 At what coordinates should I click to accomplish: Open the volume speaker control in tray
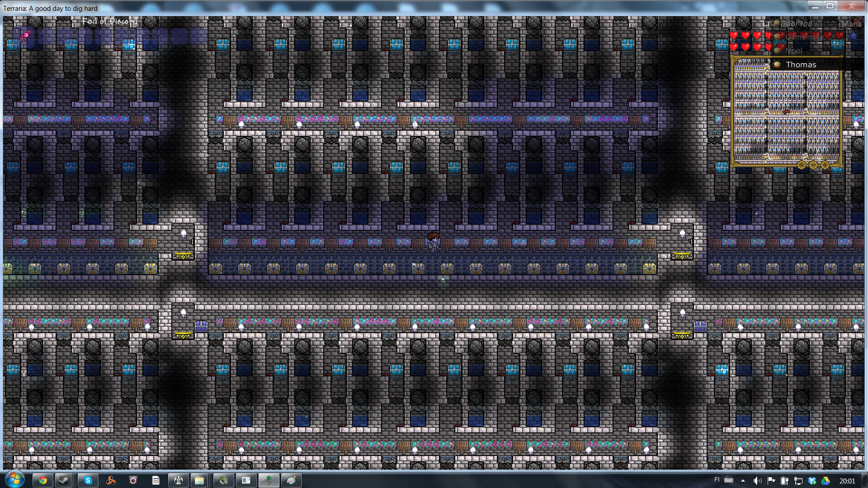(x=757, y=481)
